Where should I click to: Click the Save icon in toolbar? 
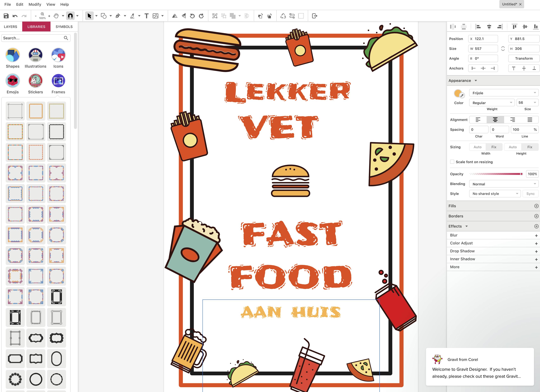[6, 16]
